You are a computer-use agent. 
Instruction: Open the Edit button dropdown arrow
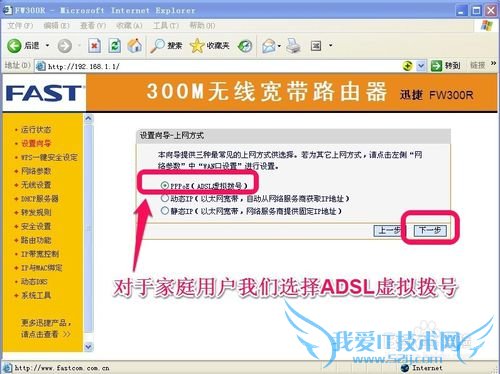[331, 45]
